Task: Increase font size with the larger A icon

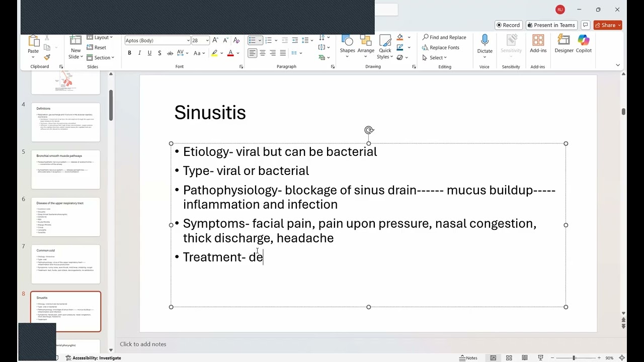Action: click(215, 40)
